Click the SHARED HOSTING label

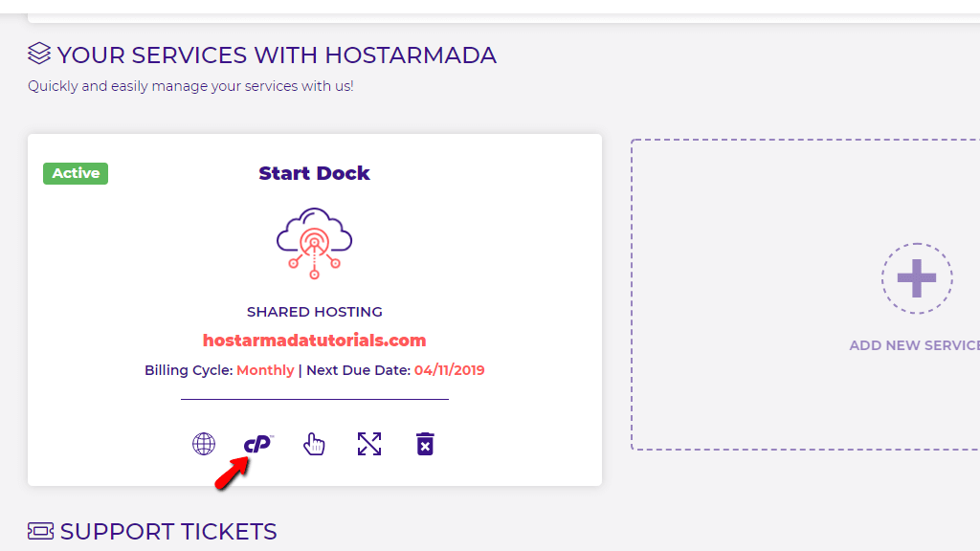click(314, 312)
